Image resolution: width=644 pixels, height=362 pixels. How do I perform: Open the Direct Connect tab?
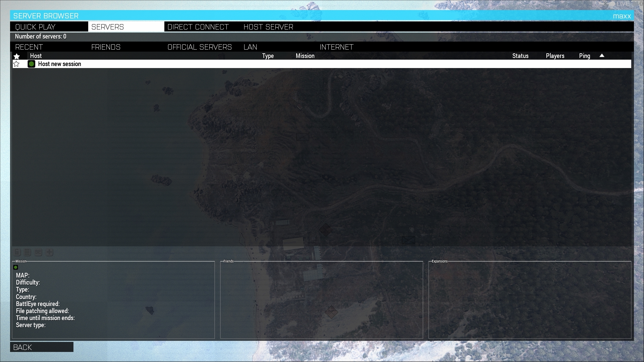pyautogui.click(x=198, y=27)
